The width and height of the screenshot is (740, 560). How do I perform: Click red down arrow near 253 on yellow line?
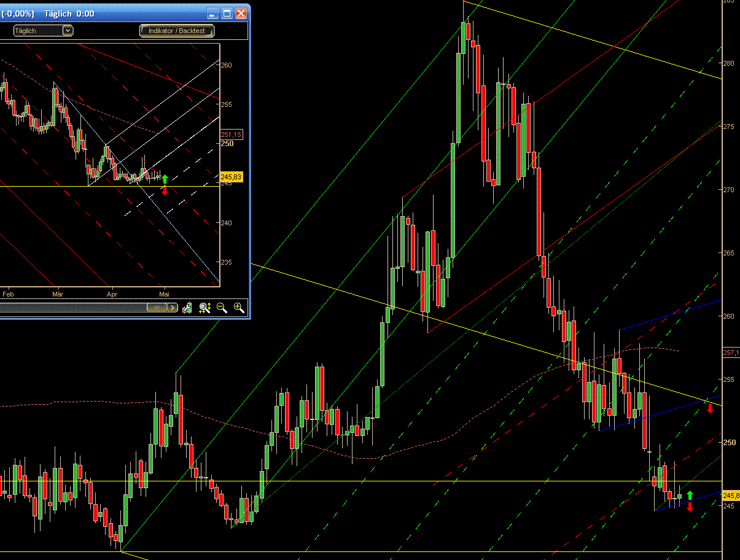tap(710, 408)
